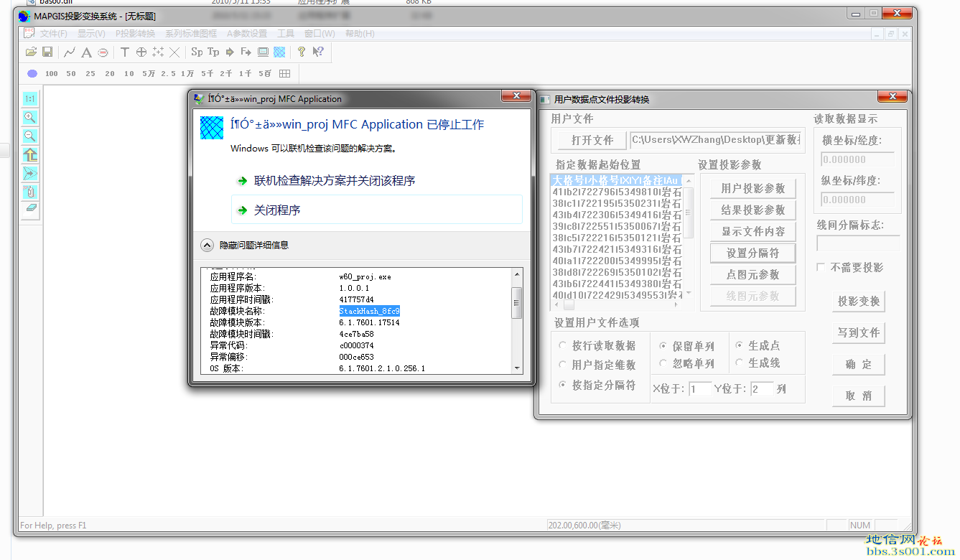
Task: Click the yellow question mark help icon
Action: tap(302, 52)
